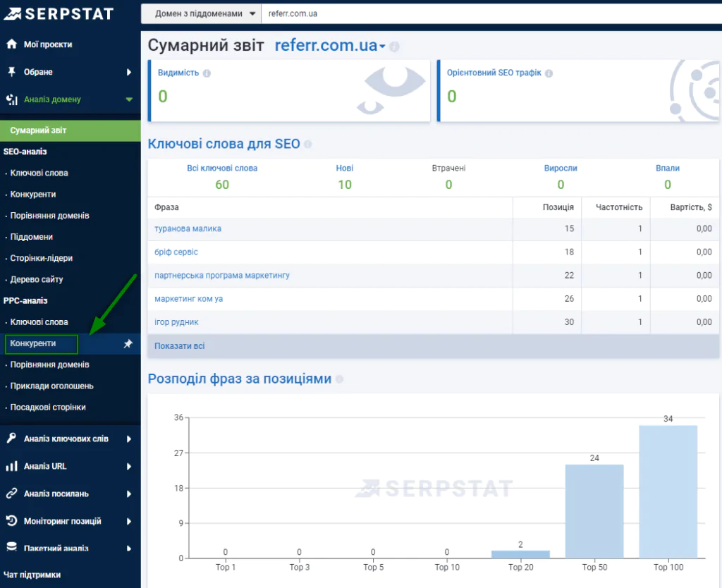Screen dimensions: 722x588
Task: Open Посадкові сторінки report
Action: coord(48,407)
